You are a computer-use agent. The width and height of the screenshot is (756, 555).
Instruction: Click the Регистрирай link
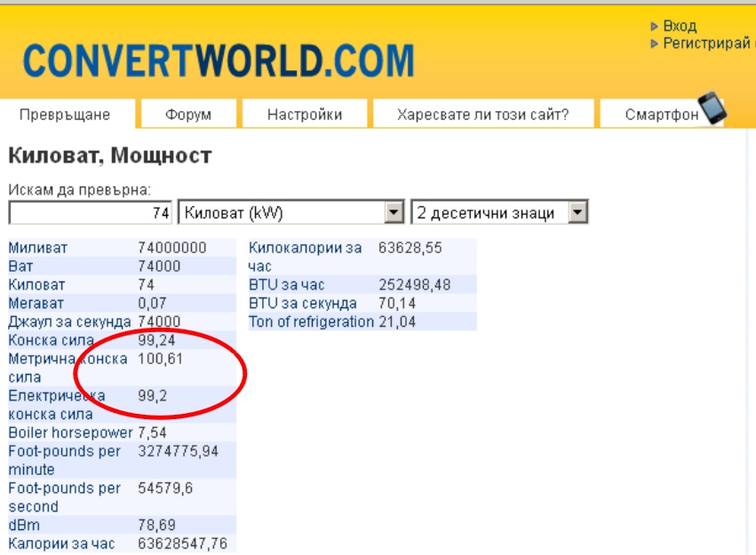[x=706, y=44]
